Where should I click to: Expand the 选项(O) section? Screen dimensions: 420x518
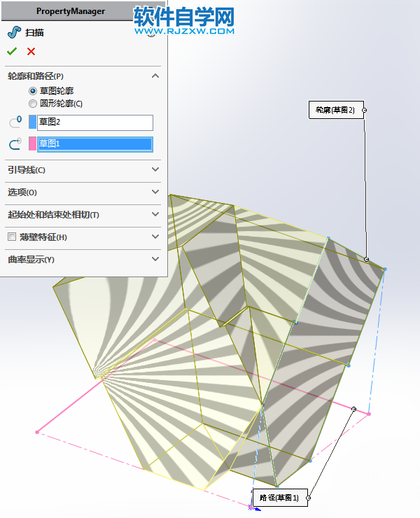coord(155,192)
